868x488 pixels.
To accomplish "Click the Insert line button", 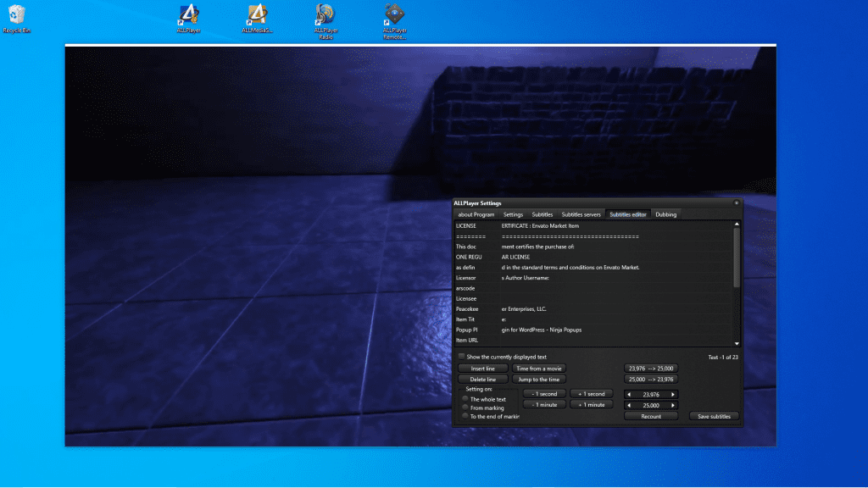I will click(482, 369).
